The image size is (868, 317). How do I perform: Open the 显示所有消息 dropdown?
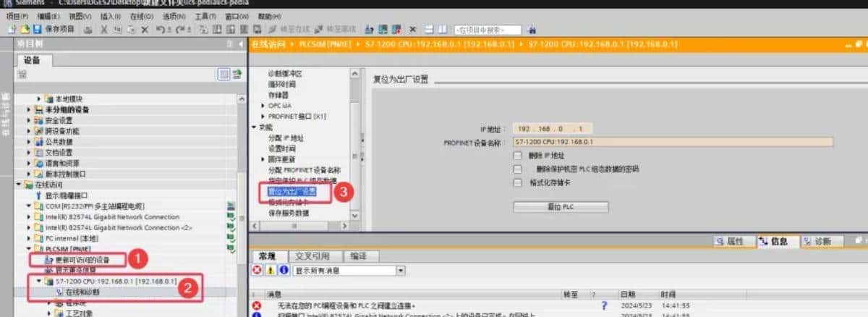(401, 270)
